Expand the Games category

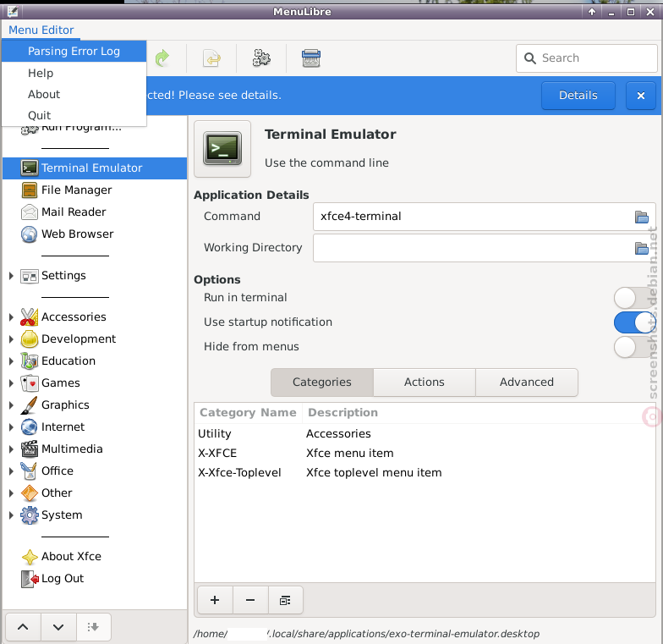click(12, 383)
